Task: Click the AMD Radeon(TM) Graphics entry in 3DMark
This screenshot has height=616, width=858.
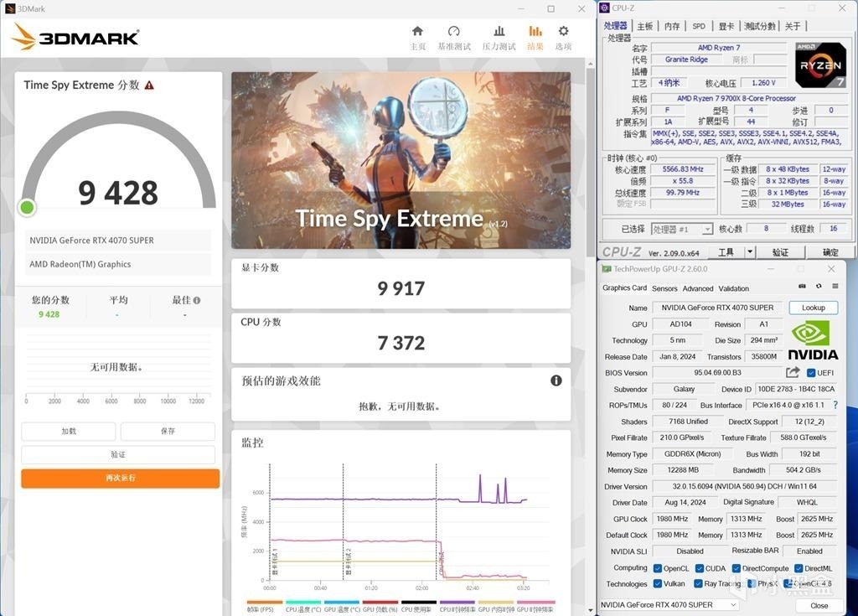Action: 117,264
